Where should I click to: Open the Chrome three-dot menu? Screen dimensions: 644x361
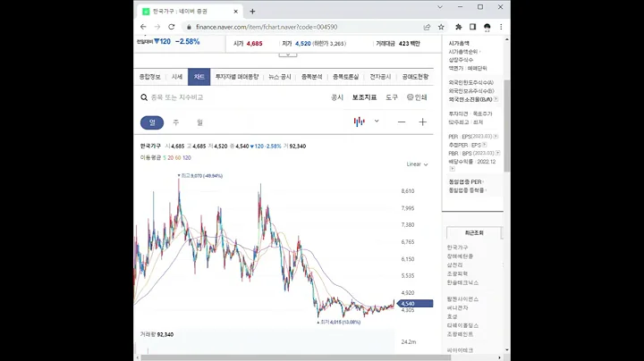pos(501,27)
